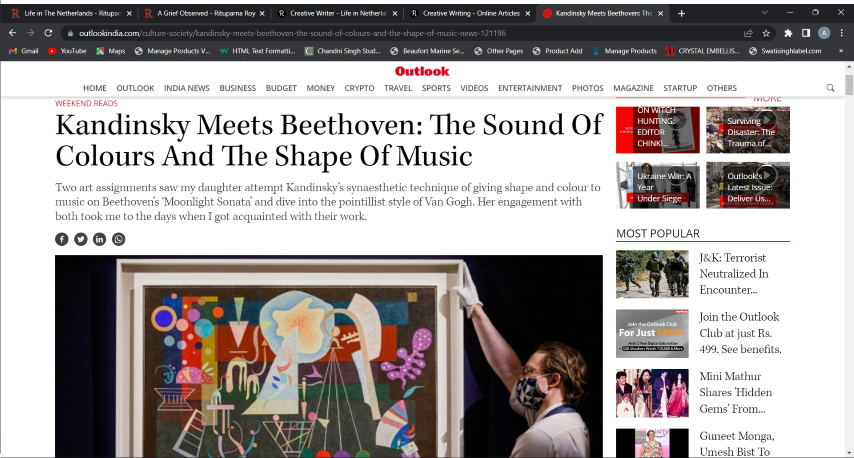Open the HTML Text Formatti... bookmark
This screenshot has height=458, width=854.
[257, 51]
